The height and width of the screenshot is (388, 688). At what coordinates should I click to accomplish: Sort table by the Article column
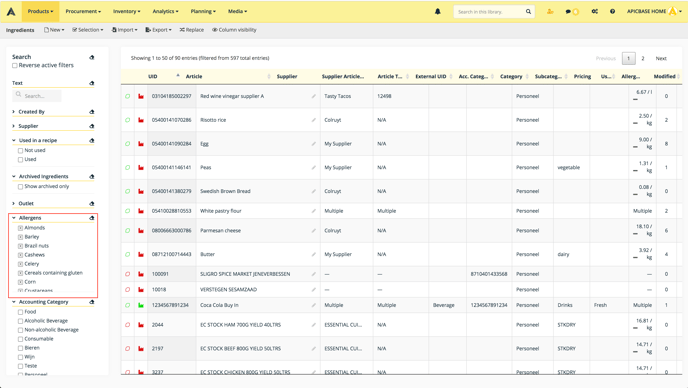pyautogui.click(x=194, y=76)
